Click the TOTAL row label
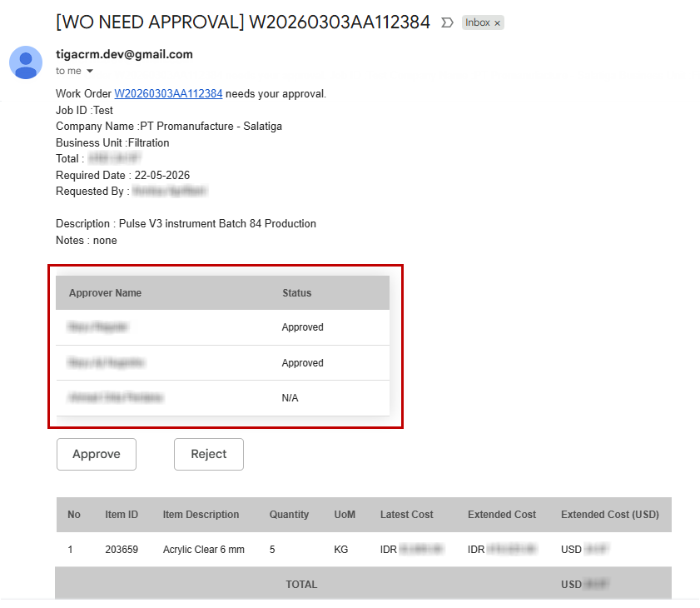Viewport: 700px width, 608px height. pyautogui.click(x=301, y=585)
